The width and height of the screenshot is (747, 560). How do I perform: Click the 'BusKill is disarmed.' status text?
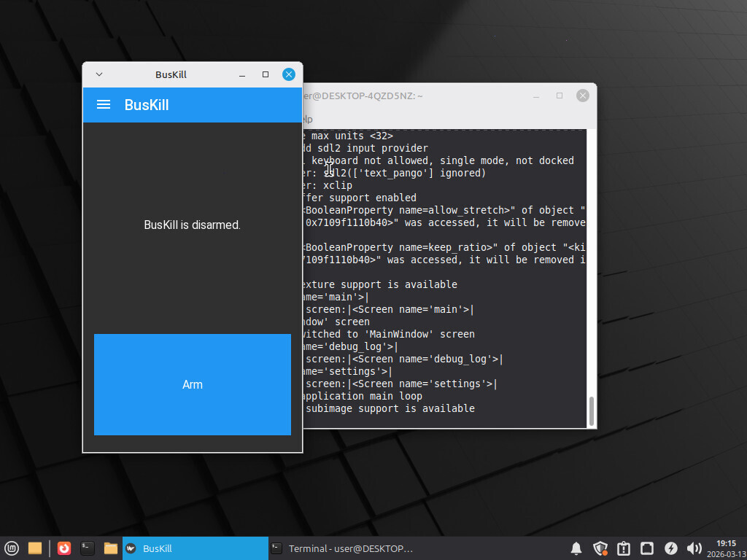[x=192, y=225]
